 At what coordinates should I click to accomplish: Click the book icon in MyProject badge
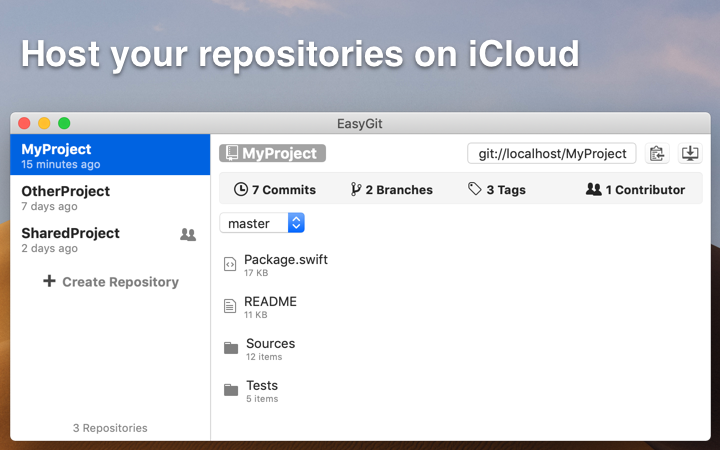(232, 153)
